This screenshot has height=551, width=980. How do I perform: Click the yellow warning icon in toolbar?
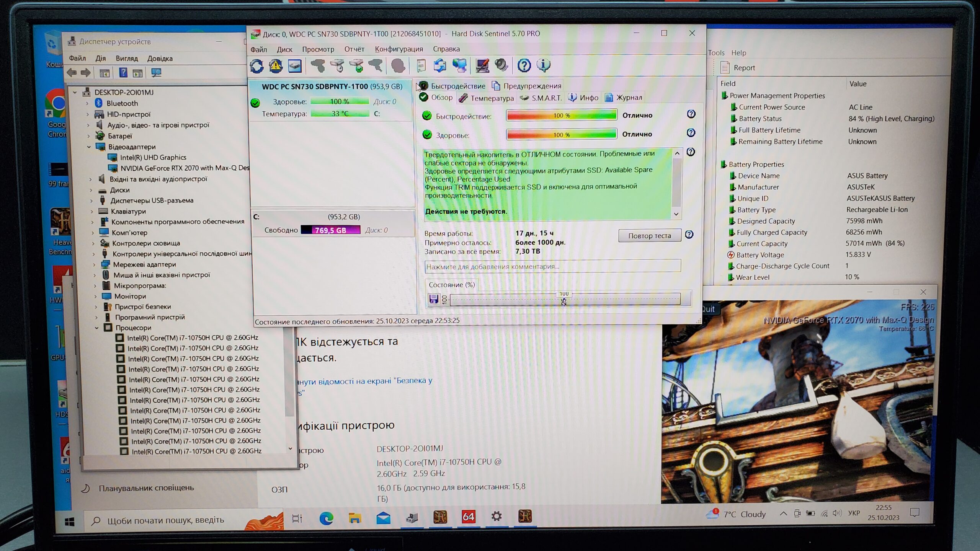click(x=276, y=66)
